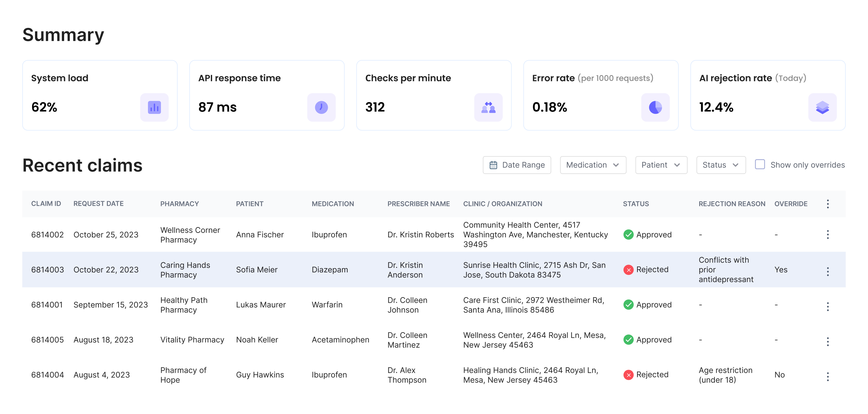Viewport: 868px width, 414px height.
Task: Expand the Status filter dropdown
Action: [x=721, y=165]
